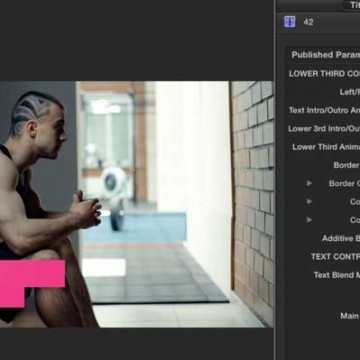
Task: Select the Text Intro/Outro An parameter row
Action: point(324,110)
